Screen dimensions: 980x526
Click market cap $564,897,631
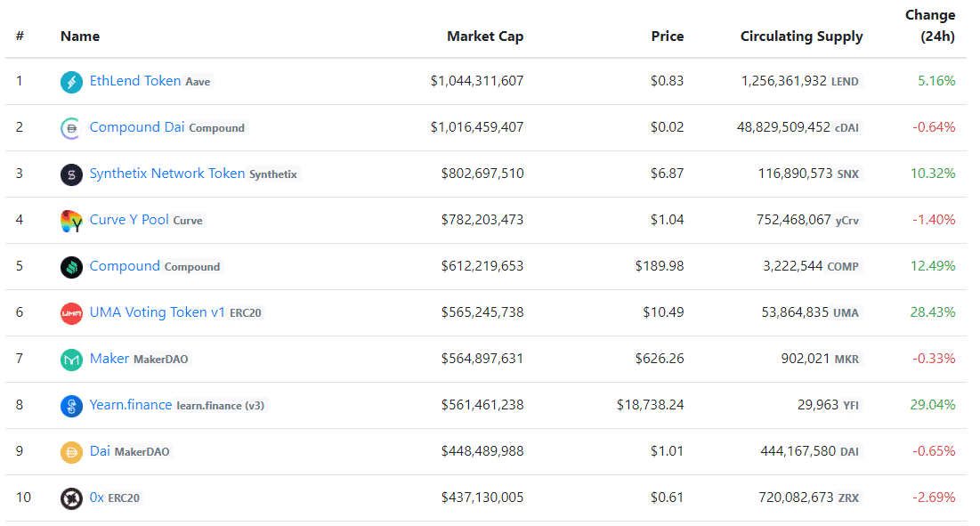(x=482, y=358)
